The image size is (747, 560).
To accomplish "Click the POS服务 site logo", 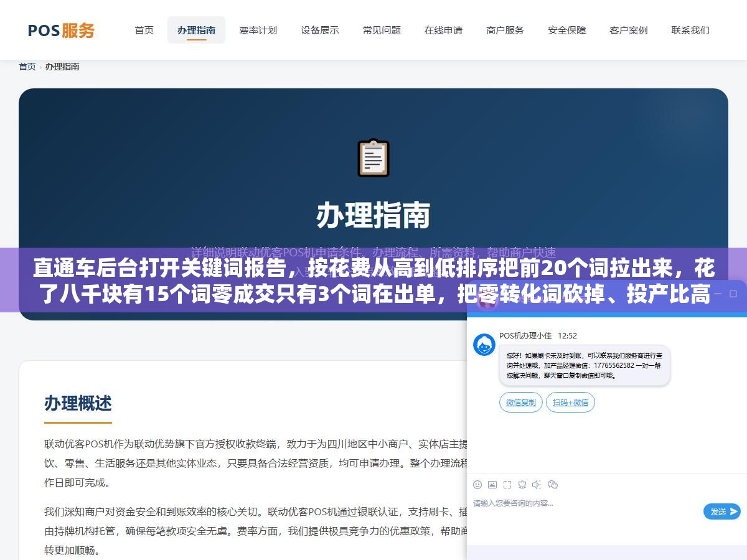I will (61, 30).
